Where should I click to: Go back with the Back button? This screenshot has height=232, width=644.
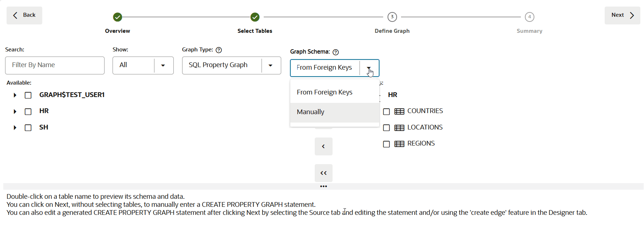[24, 15]
